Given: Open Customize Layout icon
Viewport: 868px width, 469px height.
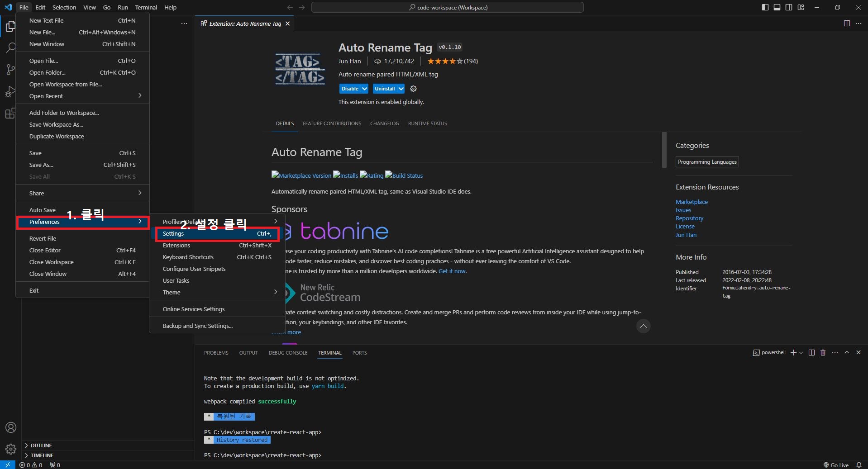Looking at the screenshot, I should (x=801, y=7).
